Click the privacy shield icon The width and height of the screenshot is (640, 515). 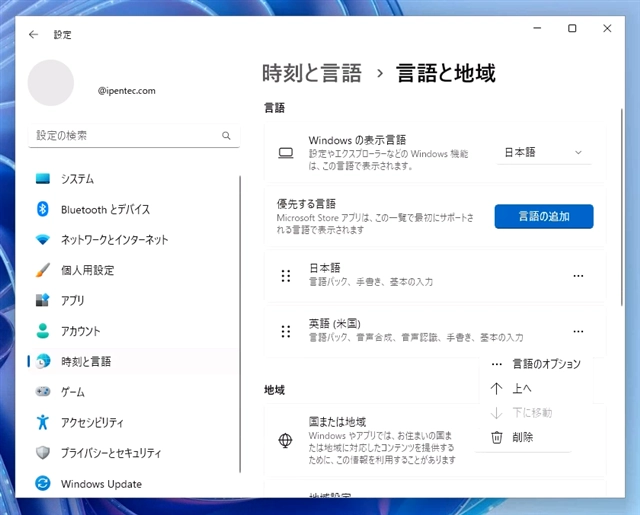point(43,453)
